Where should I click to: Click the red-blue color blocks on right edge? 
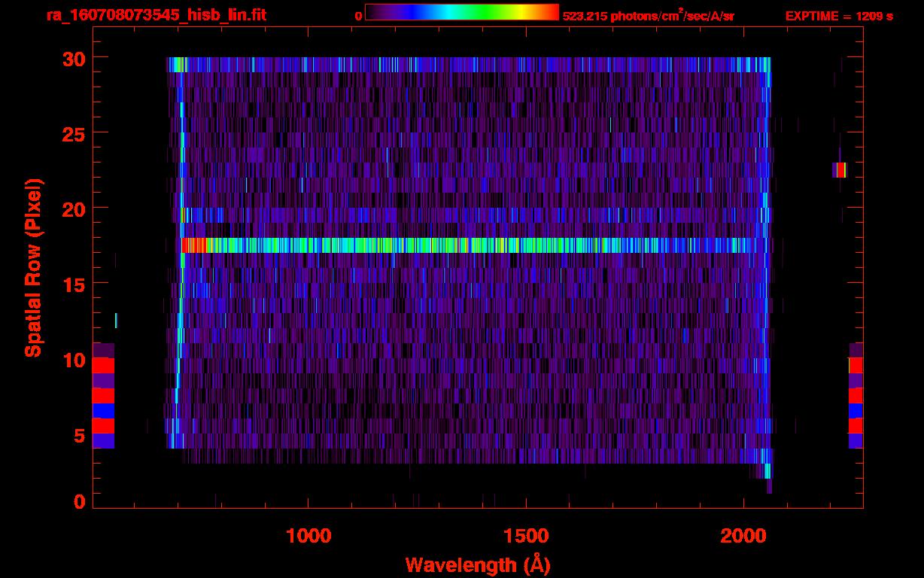click(856, 396)
